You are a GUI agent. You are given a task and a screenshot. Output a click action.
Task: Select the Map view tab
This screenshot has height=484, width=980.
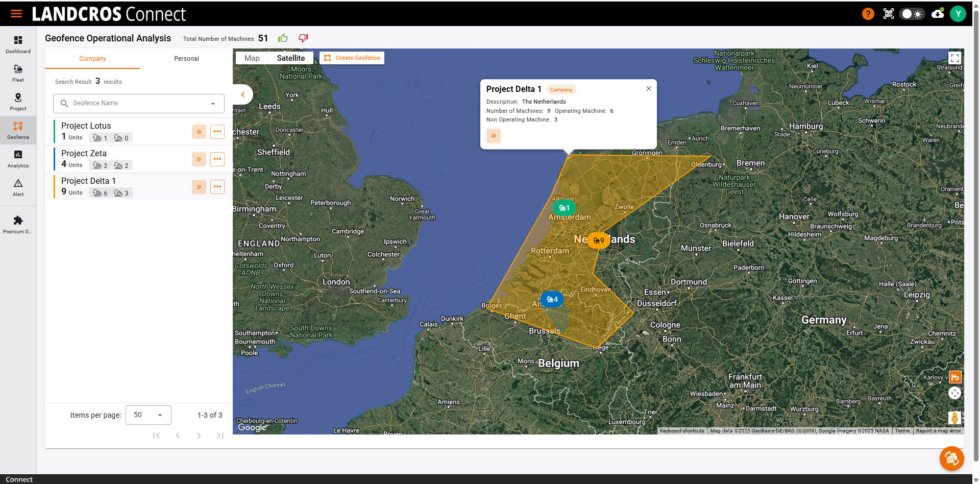pos(251,58)
